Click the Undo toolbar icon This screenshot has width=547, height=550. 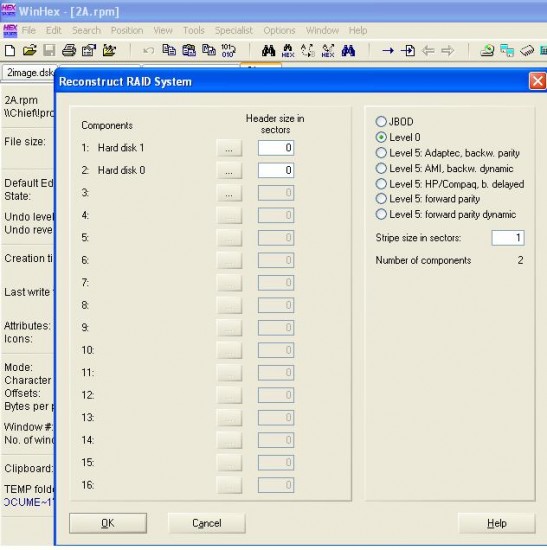149,51
